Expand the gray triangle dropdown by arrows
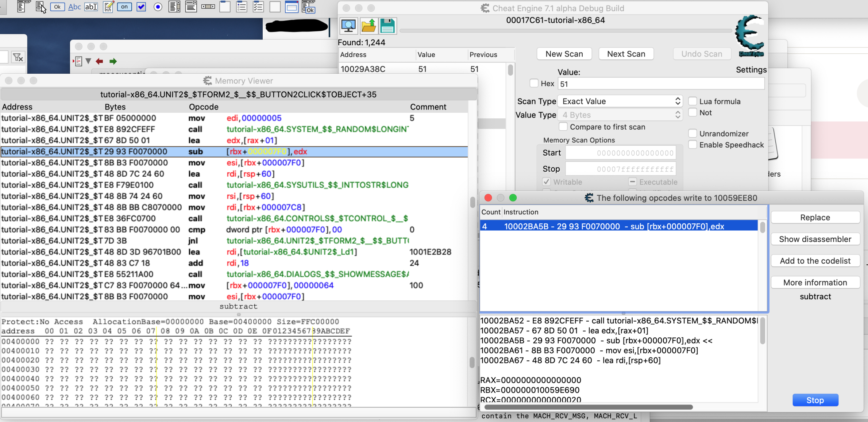The height and width of the screenshot is (422, 868). click(88, 61)
